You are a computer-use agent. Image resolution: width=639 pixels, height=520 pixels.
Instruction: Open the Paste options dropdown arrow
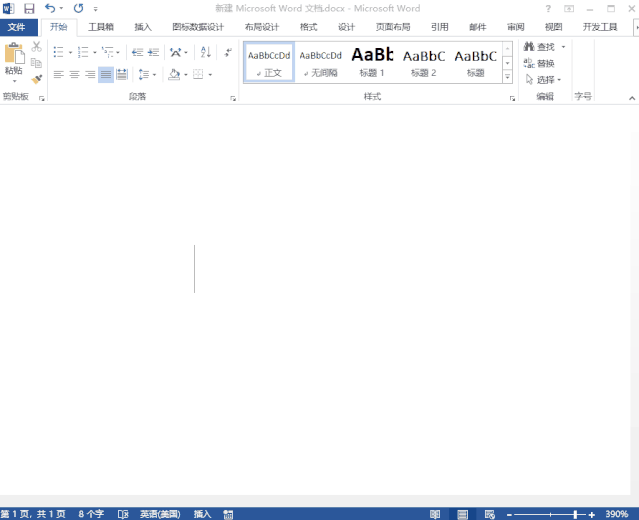tap(14, 82)
